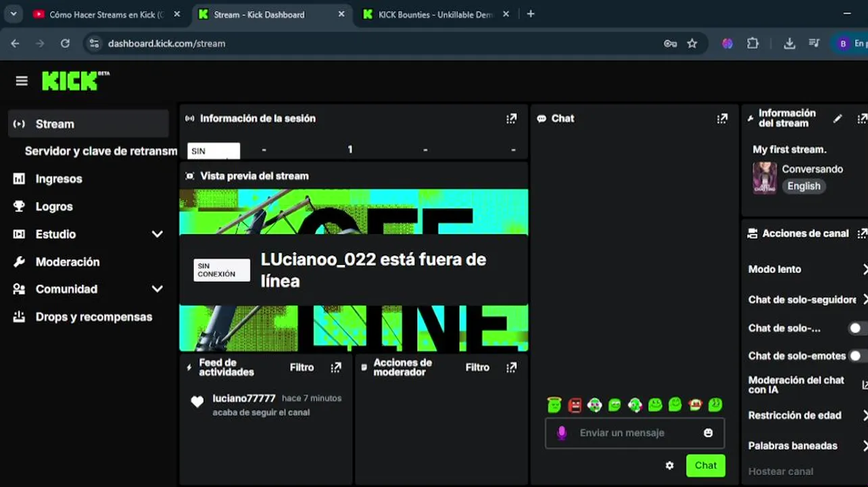Click the Hostear canal option
Image resolution: width=868 pixels, height=487 pixels.
[781, 471]
